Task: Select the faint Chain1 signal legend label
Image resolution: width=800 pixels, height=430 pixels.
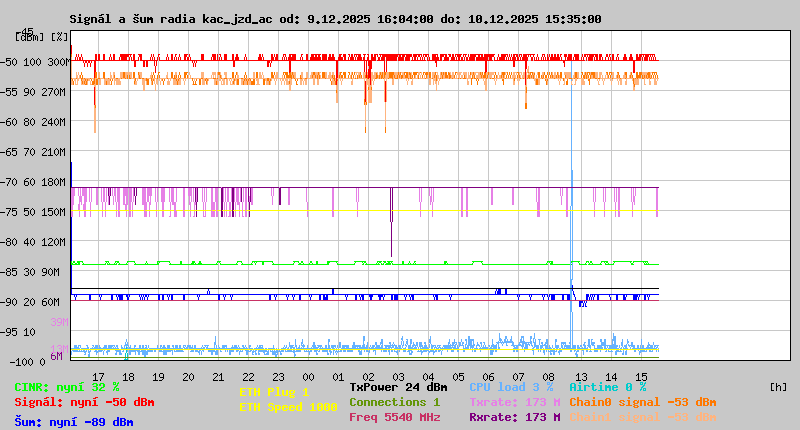Action: click(642, 417)
